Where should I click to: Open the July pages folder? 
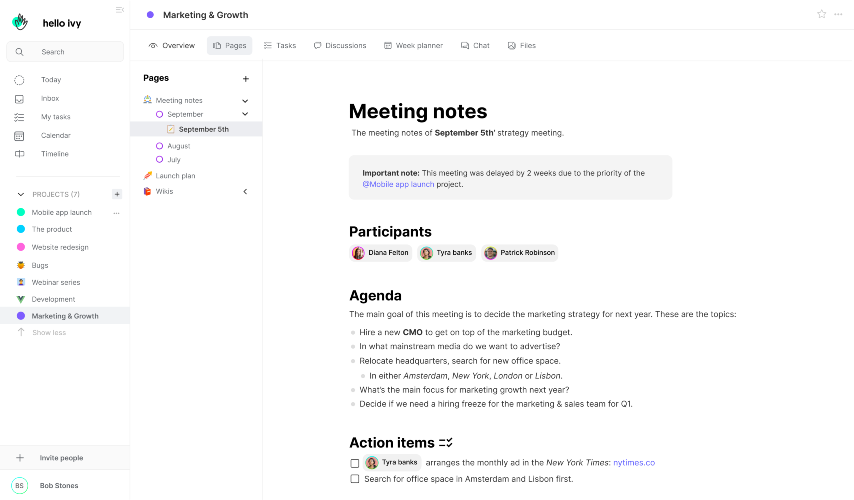tap(174, 160)
